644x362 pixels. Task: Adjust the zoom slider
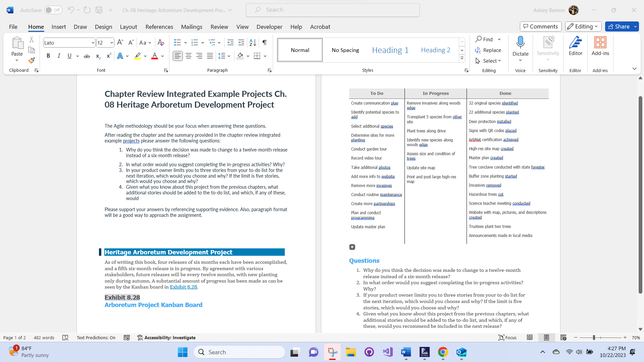[x=594, y=338]
